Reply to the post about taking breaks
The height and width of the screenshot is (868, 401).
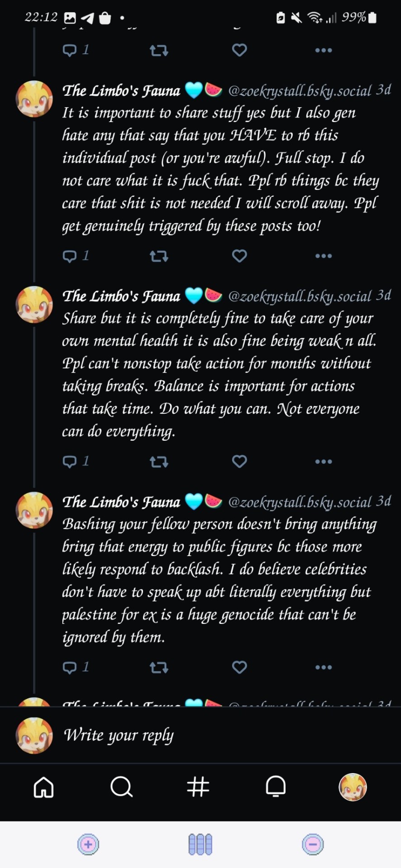pos(70,462)
